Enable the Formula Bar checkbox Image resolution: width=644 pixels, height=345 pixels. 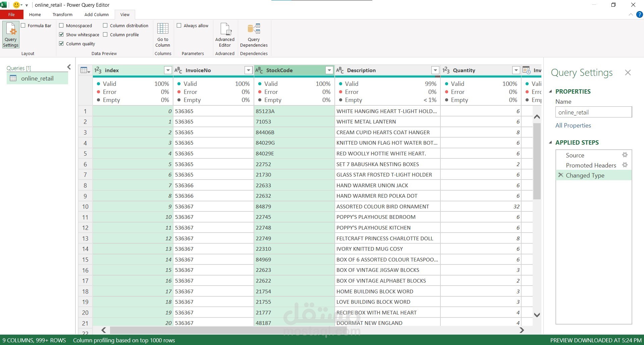(x=23, y=26)
